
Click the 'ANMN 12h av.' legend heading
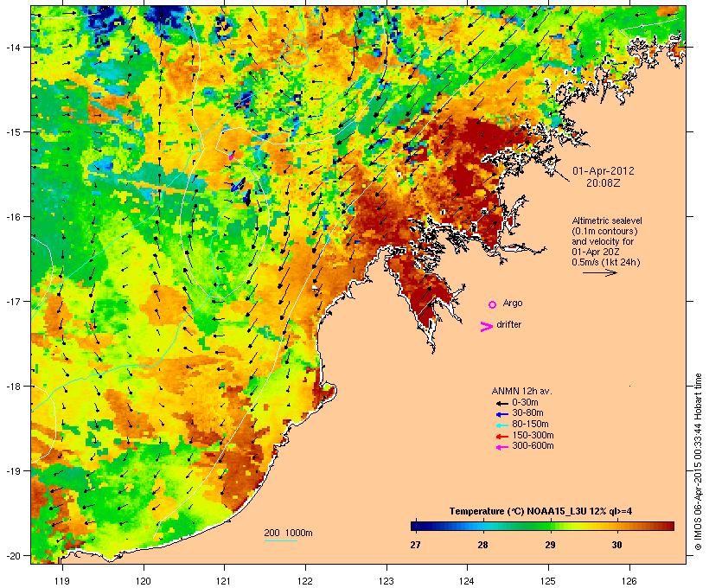pyautogui.click(x=521, y=391)
